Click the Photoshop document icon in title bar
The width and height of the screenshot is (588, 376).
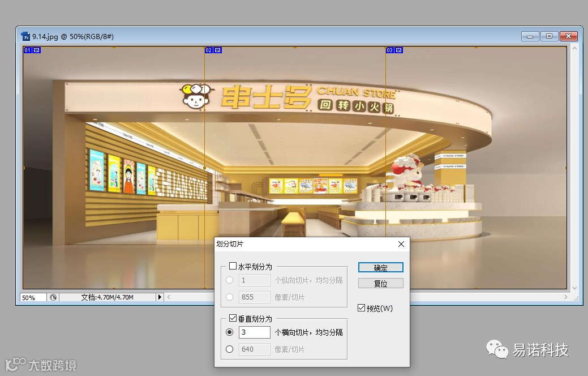(x=26, y=36)
